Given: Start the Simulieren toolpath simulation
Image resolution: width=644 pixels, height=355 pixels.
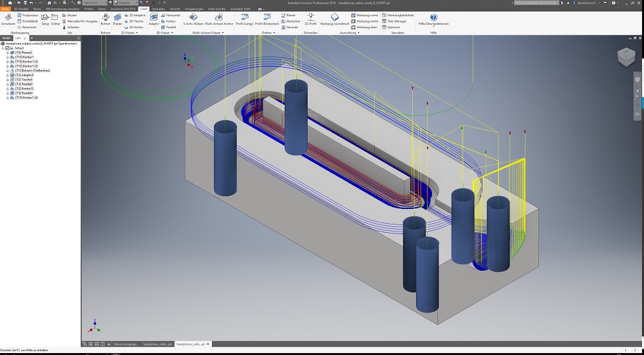Looking at the screenshot, I should click(x=8, y=19).
